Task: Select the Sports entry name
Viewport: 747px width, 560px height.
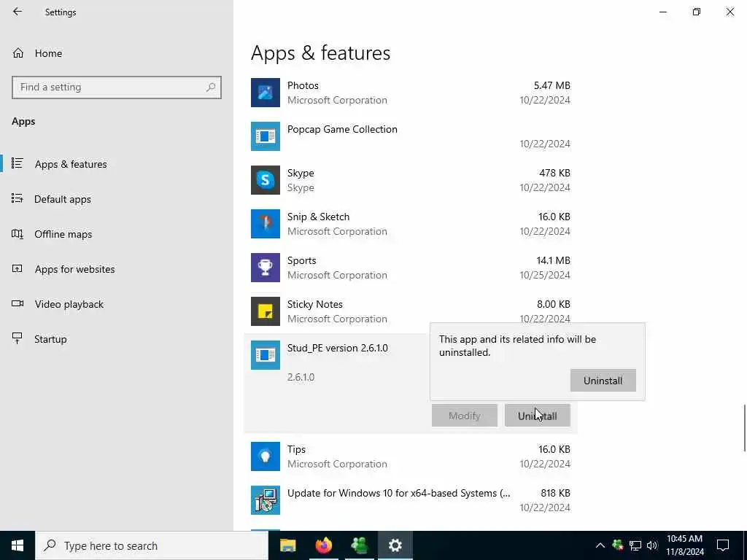Action: [301, 260]
